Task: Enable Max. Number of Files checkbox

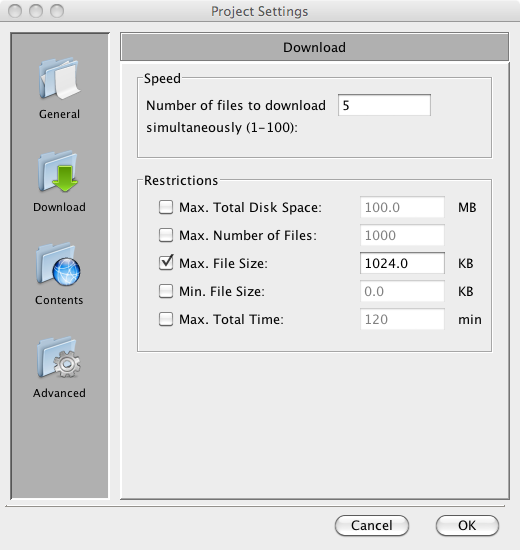Action: 166,235
